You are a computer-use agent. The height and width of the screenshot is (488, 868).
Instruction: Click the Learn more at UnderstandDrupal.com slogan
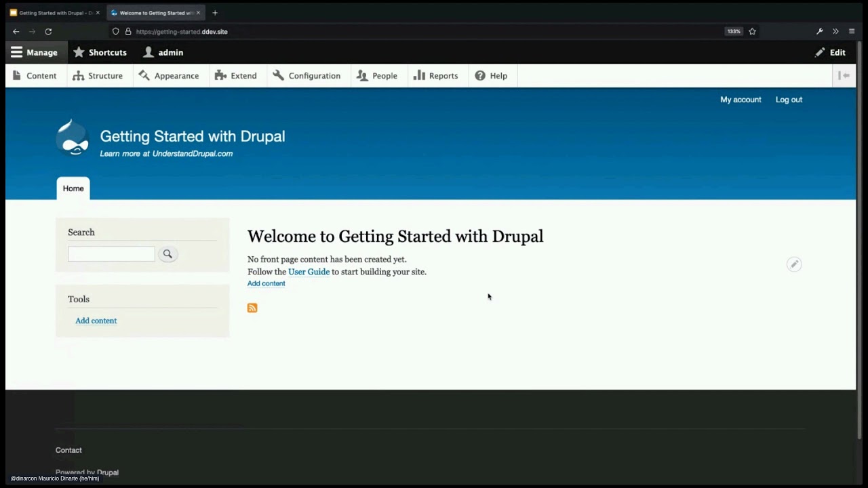click(x=166, y=154)
